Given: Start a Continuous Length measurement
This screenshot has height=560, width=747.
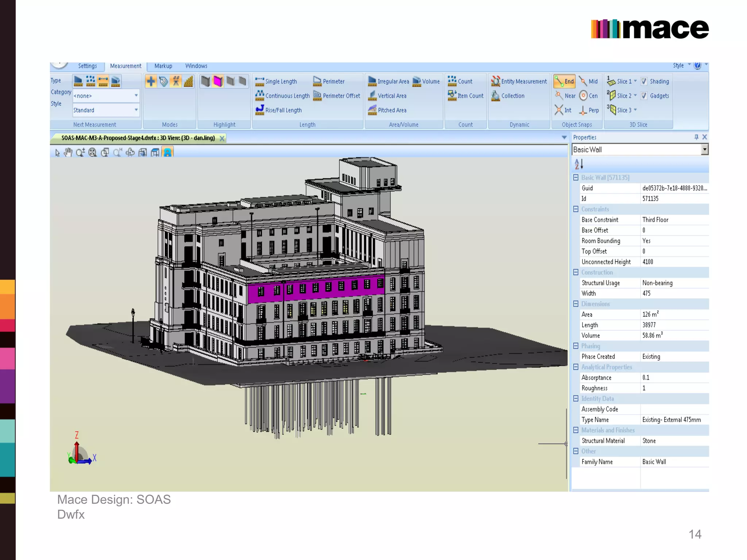Looking at the screenshot, I should [x=282, y=96].
